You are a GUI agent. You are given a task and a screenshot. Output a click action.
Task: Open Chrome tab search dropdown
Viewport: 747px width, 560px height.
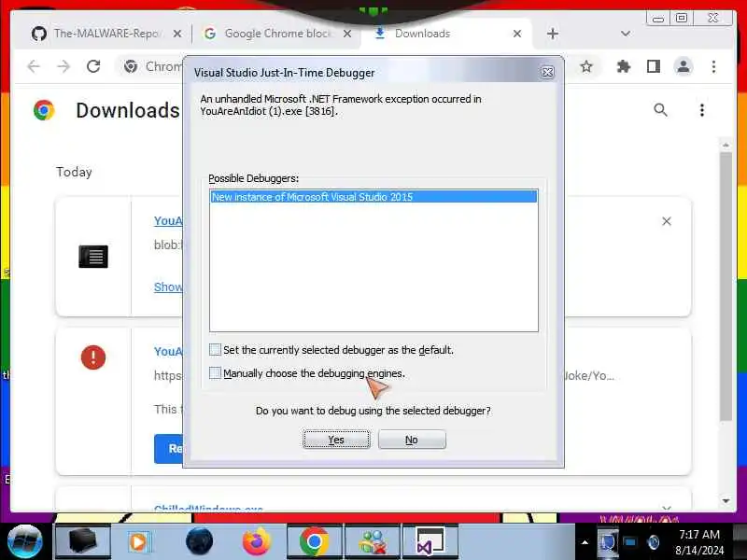626,34
